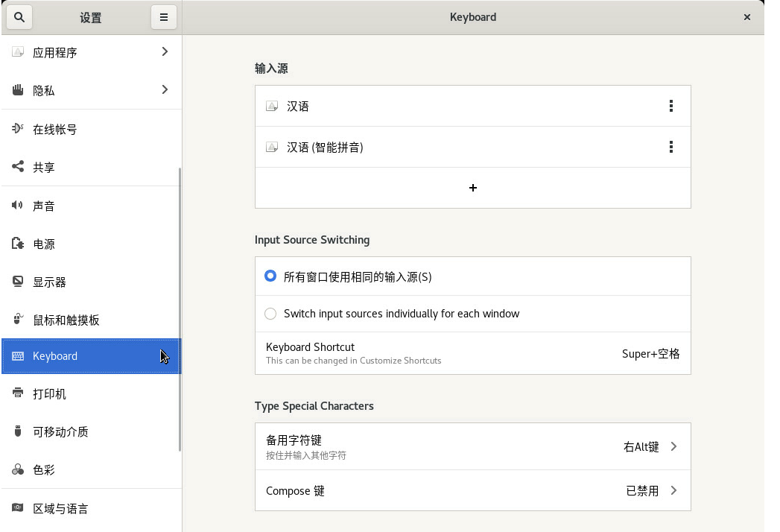This screenshot has height=532, width=780.
Task: Click the 共享 sharing icon in sidebar
Action: click(x=18, y=167)
